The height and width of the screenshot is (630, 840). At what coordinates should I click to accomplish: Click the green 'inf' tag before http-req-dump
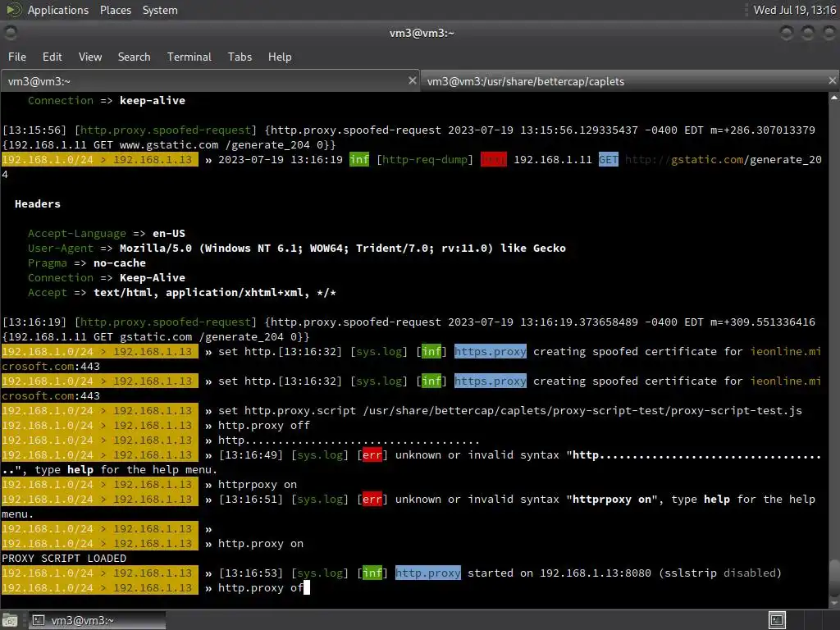pyautogui.click(x=359, y=159)
